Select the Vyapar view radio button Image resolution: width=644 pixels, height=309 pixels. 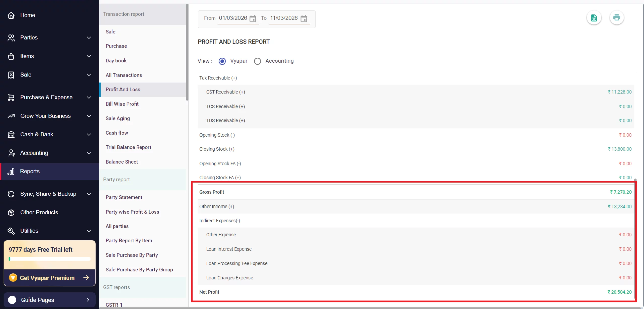222,61
